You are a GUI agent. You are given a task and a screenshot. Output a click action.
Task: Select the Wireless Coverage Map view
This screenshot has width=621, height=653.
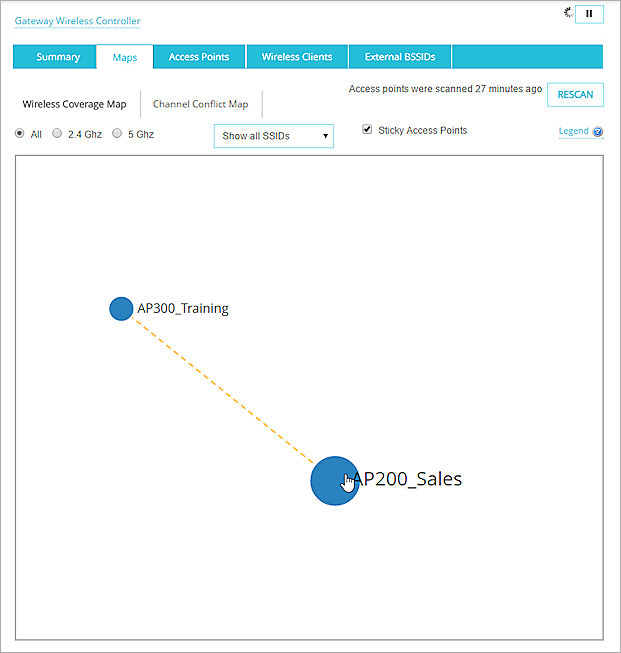pos(74,104)
